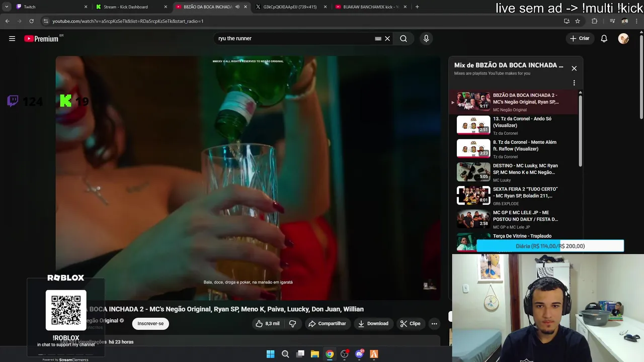Go back with the browser back arrow
Viewport: 644px width, 362px height.
[x=7, y=21]
